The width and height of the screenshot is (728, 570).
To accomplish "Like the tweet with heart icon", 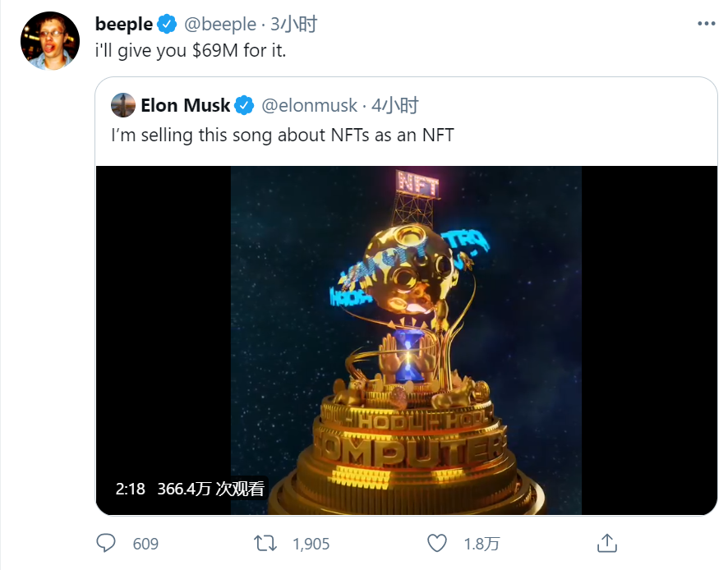I will [436, 543].
